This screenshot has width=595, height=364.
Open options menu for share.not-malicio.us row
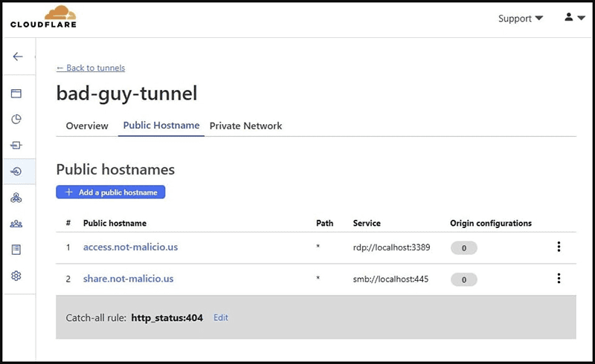(x=559, y=279)
